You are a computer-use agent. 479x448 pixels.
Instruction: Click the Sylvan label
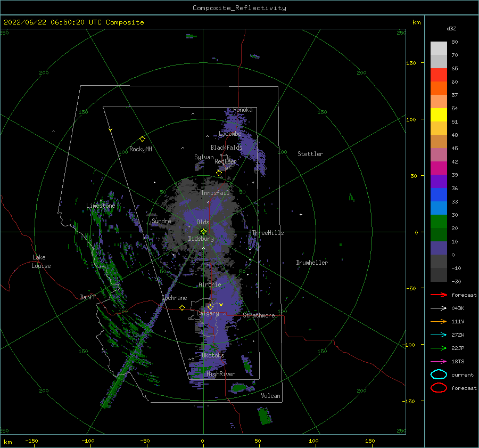coord(204,158)
